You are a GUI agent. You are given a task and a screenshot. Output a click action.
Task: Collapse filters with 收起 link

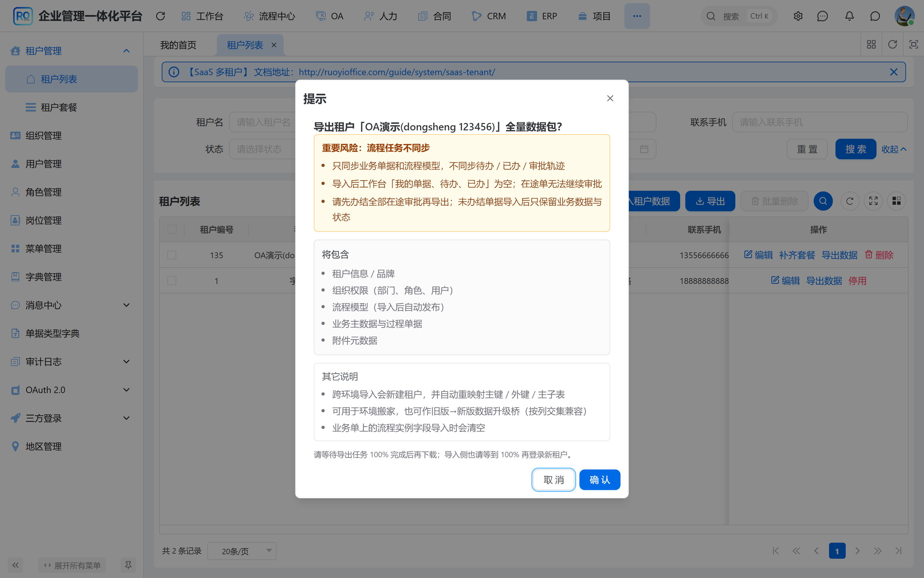[894, 149]
